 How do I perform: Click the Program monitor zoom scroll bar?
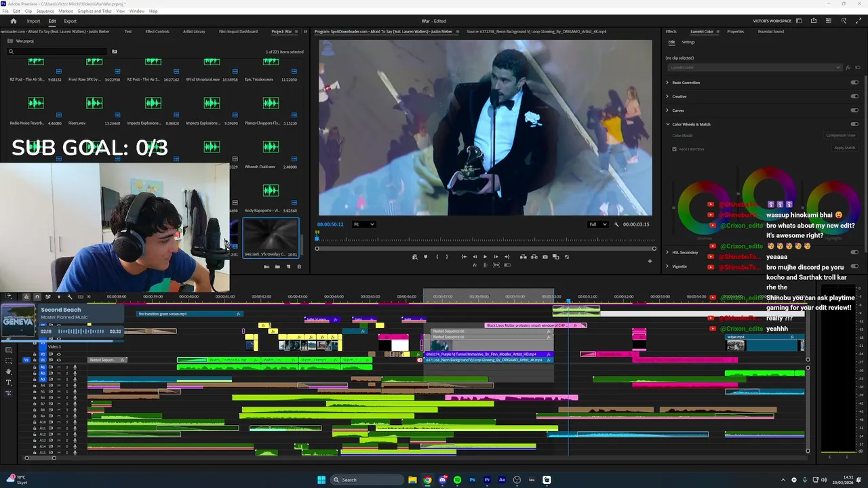486,248
